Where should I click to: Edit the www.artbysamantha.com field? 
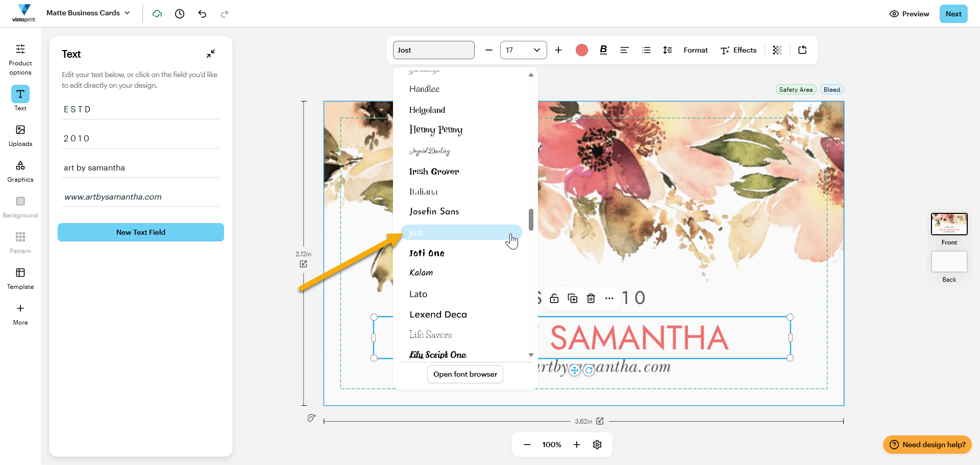(141, 197)
